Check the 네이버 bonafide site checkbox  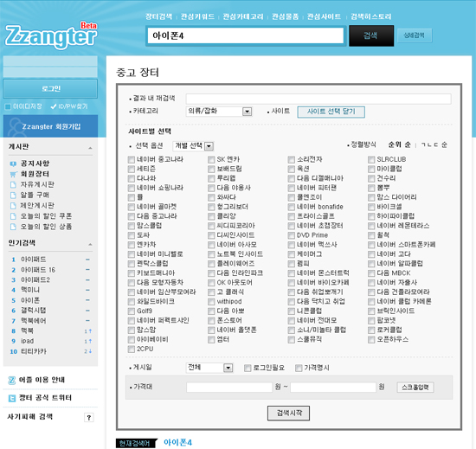[292, 207]
